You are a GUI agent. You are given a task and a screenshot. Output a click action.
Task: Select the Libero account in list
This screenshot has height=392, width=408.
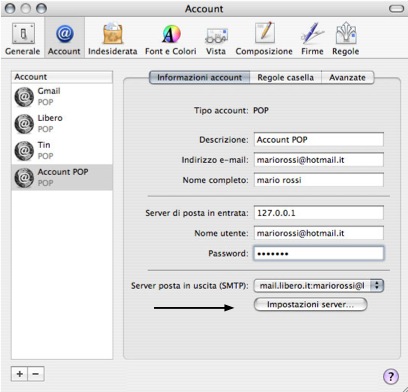tap(62, 123)
